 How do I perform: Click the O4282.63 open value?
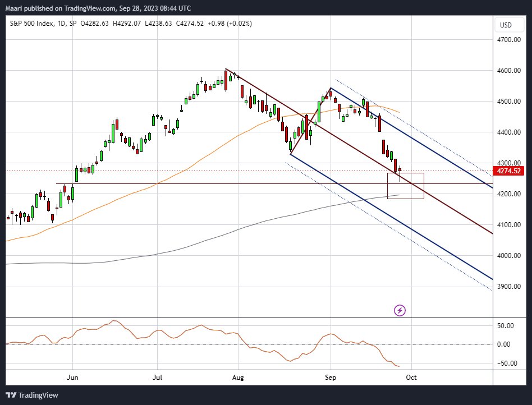click(94, 24)
